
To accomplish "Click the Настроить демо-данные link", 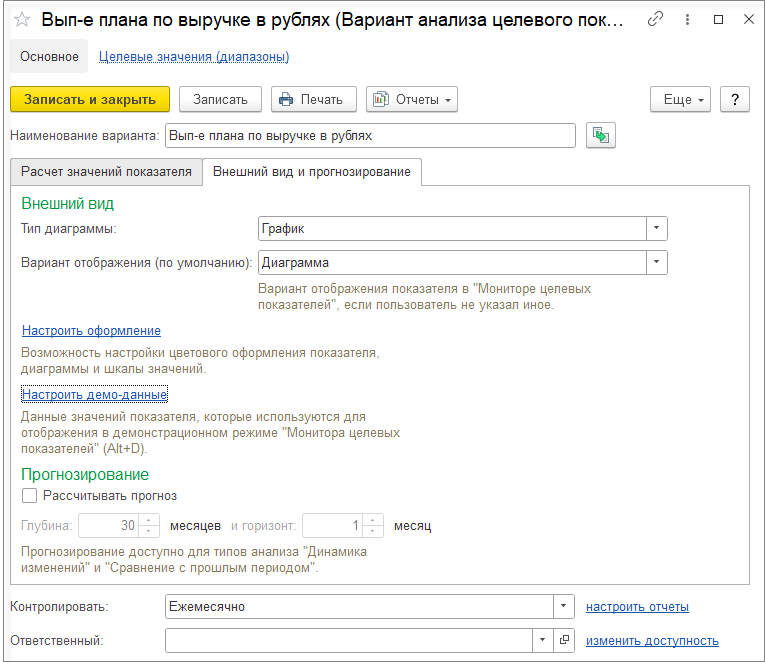I will click(95, 395).
